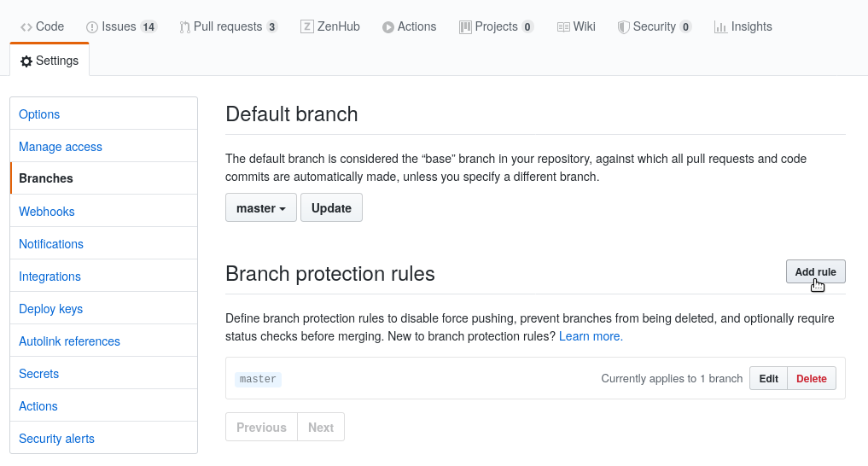
Task: Click the Settings gear icon
Action: coord(26,61)
